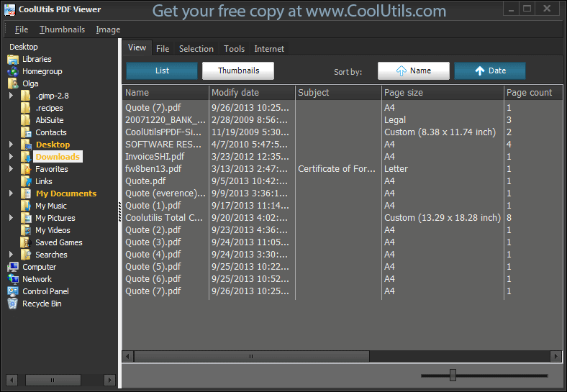Click the Homegroup icon in tree

click(x=13, y=72)
